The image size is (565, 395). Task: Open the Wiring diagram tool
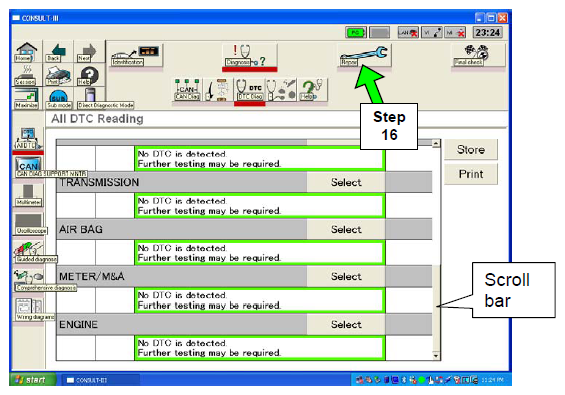[x=29, y=310]
